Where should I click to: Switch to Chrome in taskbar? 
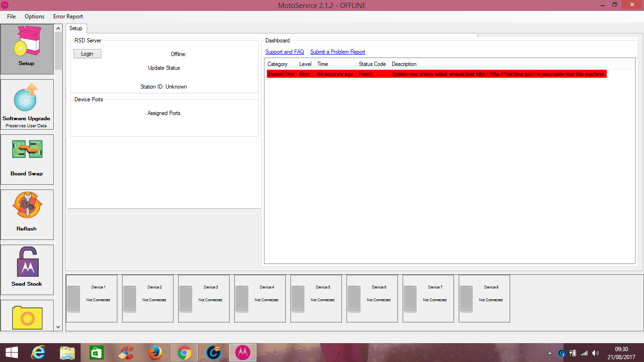[184, 353]
